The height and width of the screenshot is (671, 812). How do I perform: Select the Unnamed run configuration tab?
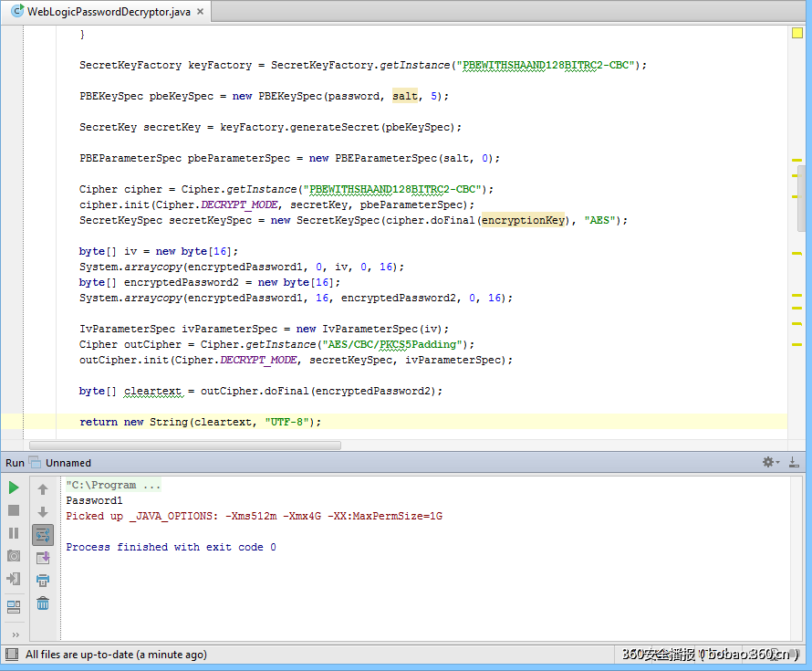[68, 463]
